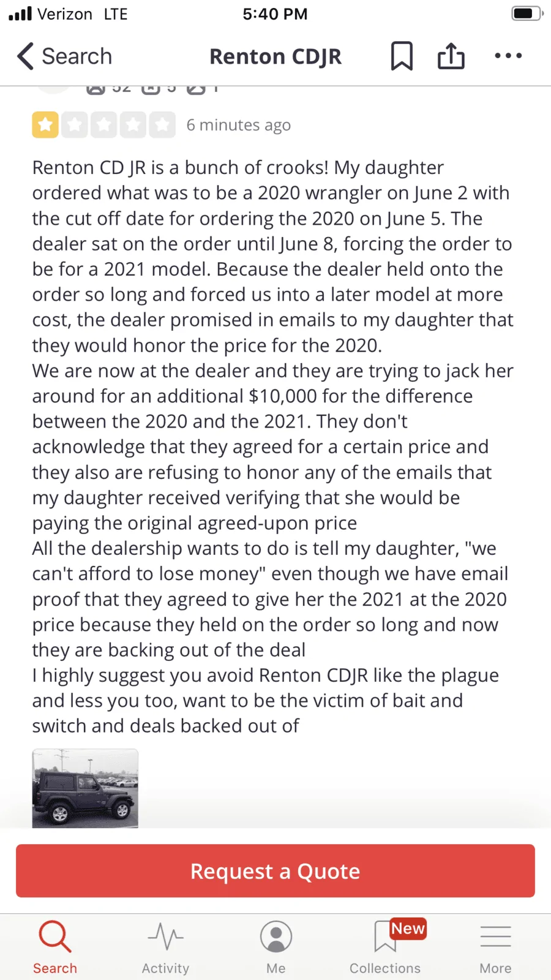Switch to the Activity tab
The width and height of the screenshot is (551, 980).
(x=165, y=947)
